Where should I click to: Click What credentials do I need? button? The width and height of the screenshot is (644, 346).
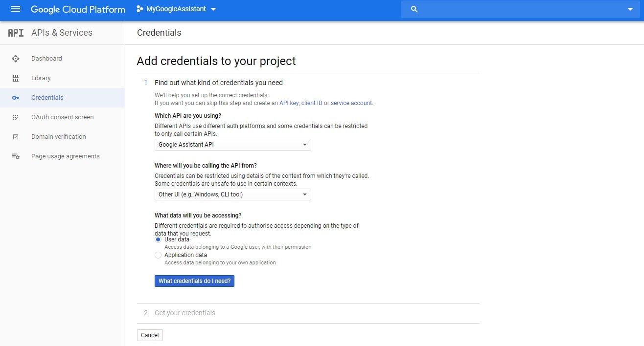click(x=194, y=281)
